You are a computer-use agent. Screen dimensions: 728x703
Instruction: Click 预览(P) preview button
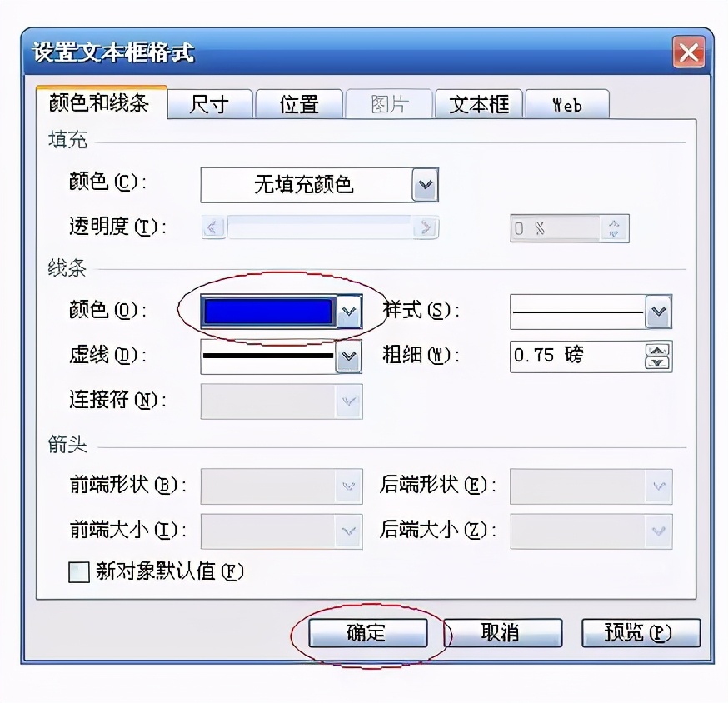pos(641,632)
